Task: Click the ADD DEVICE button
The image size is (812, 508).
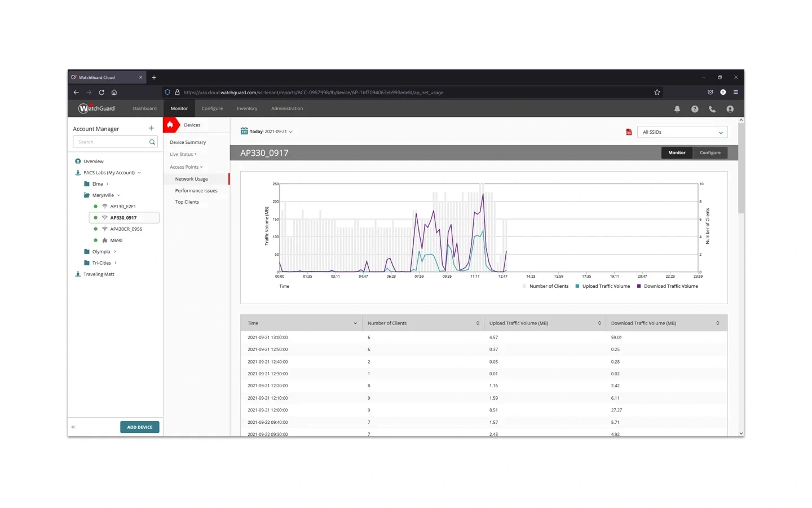Action: coord(140,427)
